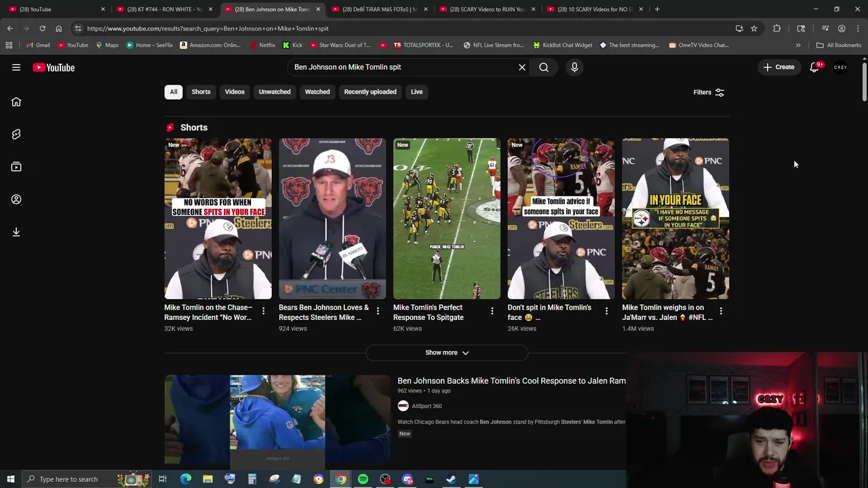Open options for Mike Tomlin's Perfect Response short
Screen dimensions: 868x488
[x=492, y=311]
